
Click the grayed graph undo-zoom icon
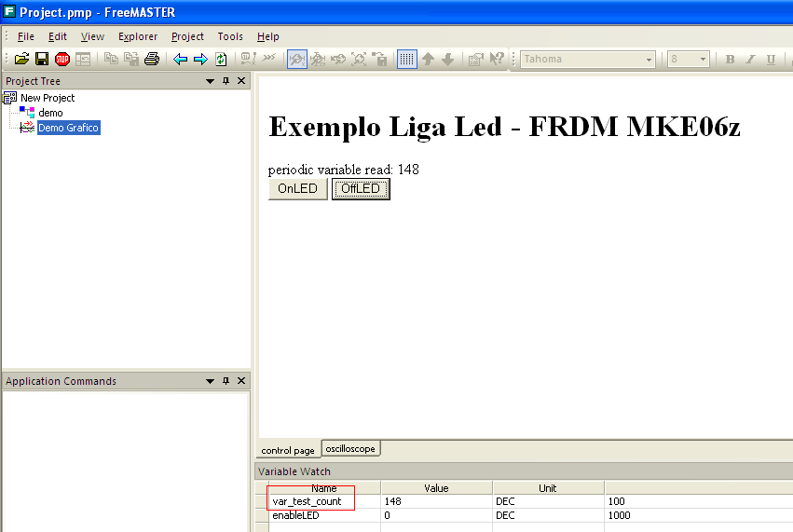pos(338,60)
